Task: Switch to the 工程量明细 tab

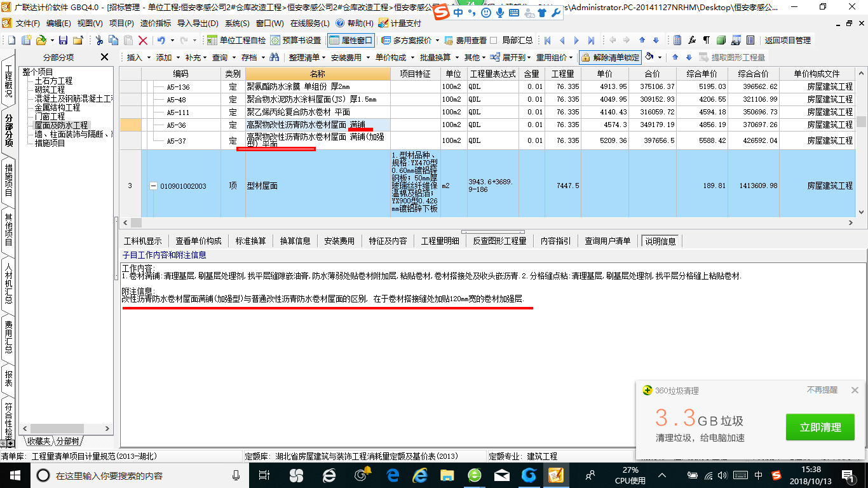Action: point(440,241)
